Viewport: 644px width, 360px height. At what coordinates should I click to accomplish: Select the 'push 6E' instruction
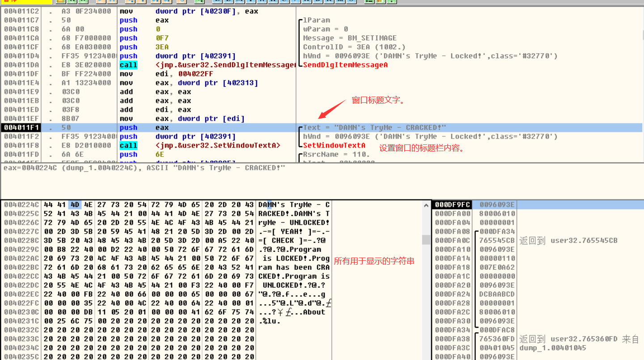pyautogui.click(x=142, y=154)
